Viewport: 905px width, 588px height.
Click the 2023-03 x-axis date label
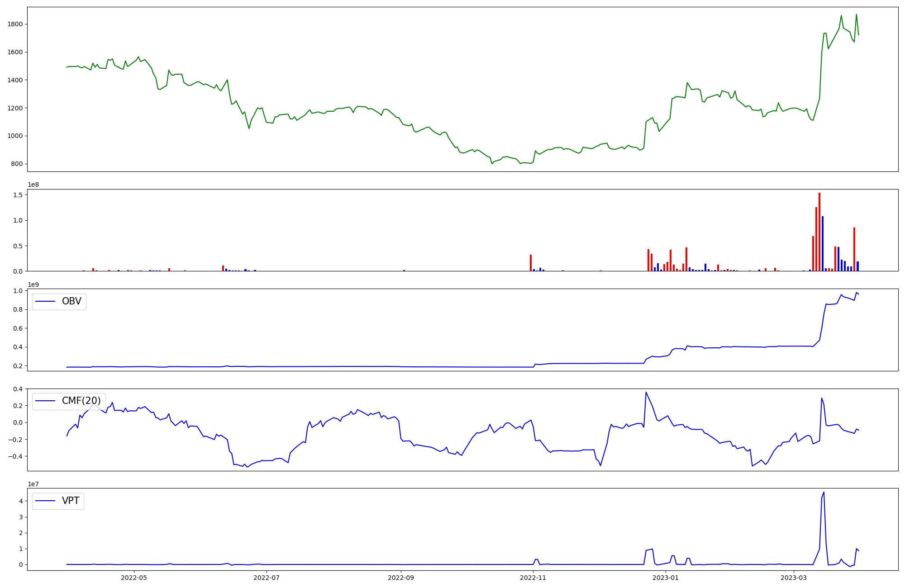tap(794, 578)
